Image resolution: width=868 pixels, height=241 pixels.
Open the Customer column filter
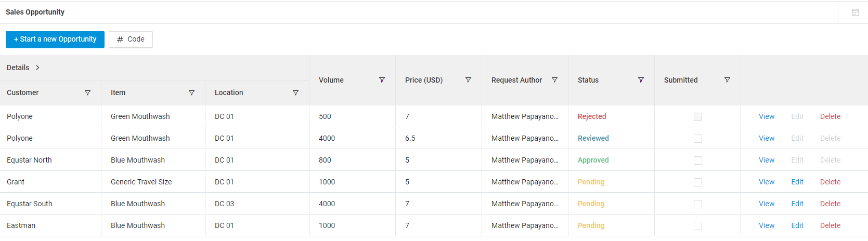pyautogui.click(x=87, y=93)
